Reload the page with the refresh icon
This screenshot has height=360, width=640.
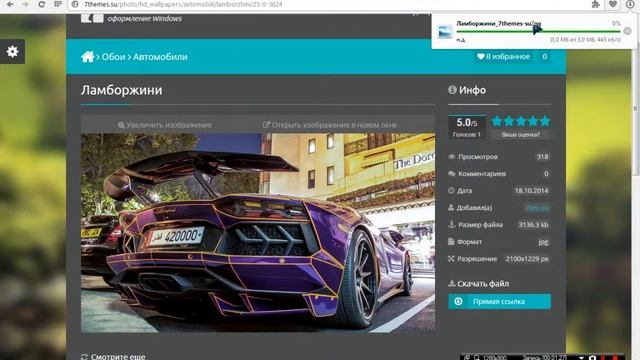point(42,4)
